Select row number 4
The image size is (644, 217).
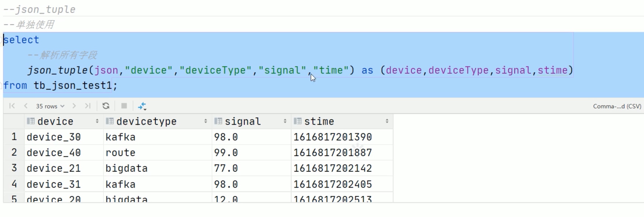click(x=14, y=184)
